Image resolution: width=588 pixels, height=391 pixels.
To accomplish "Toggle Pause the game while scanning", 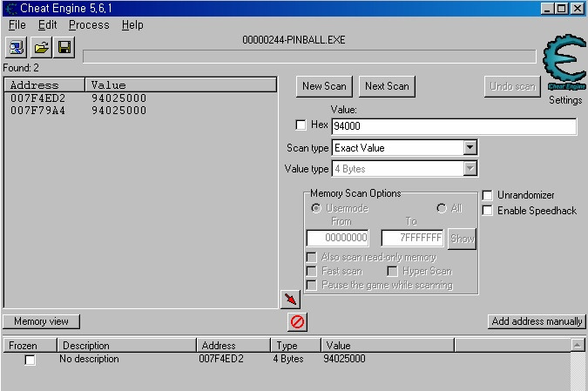I will [312, 285].
